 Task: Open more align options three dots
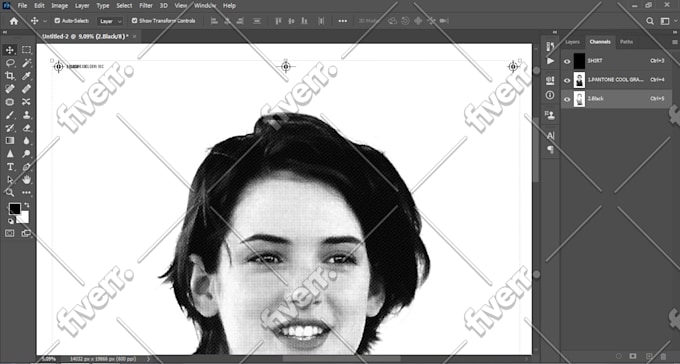click(x=343, y=21)
